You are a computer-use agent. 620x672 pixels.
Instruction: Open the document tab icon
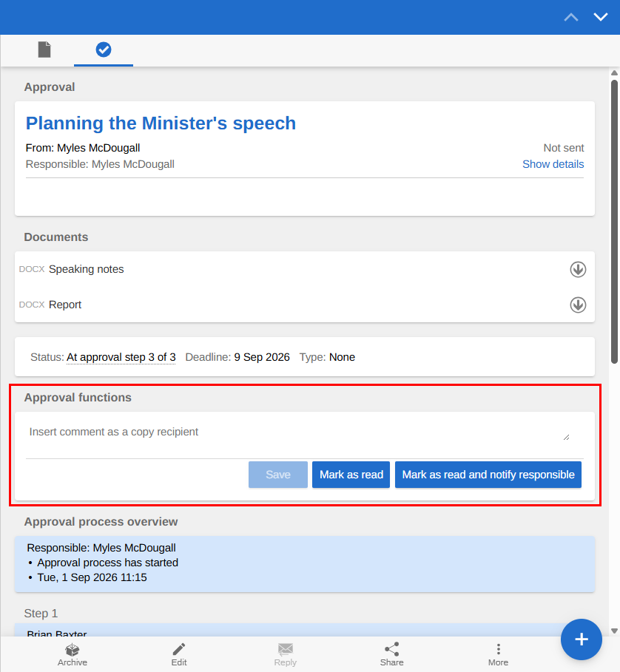(44, 50)
